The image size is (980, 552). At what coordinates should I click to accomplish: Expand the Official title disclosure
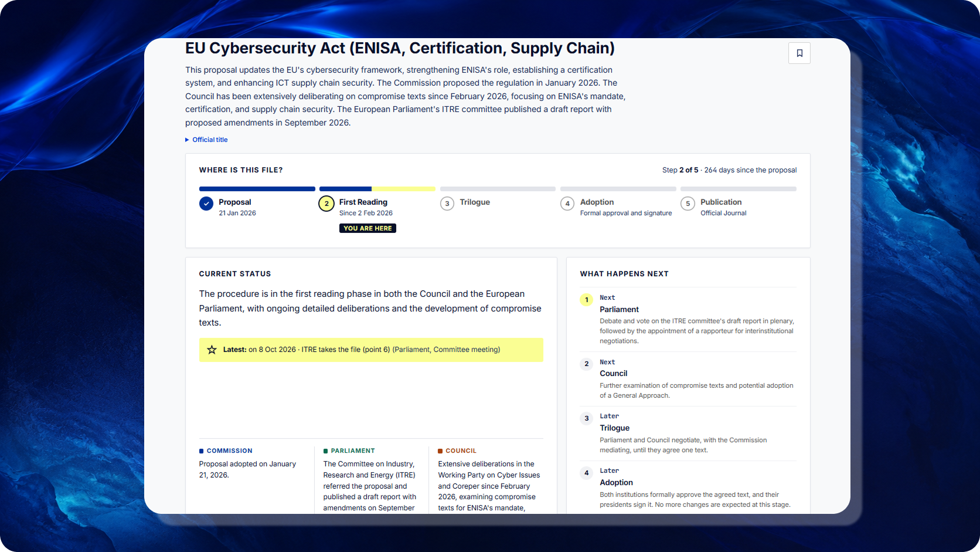point(206,140)
